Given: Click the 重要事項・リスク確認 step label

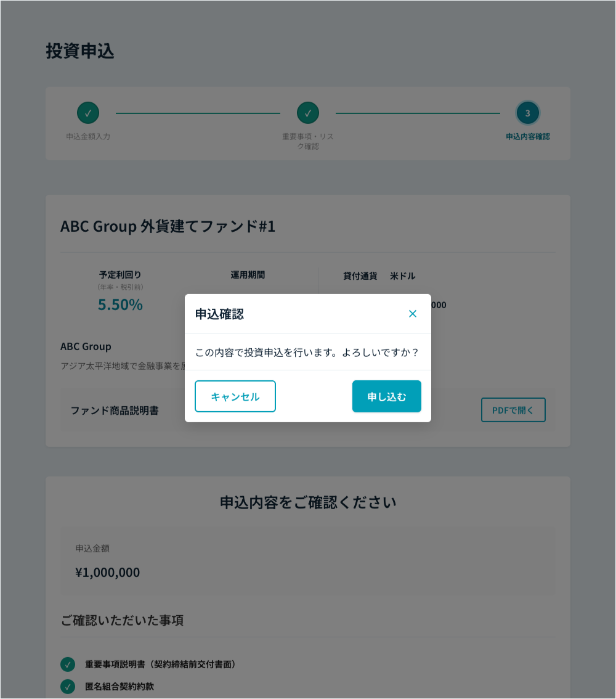Looking at the screenshot, I should (x=308, y=141).
